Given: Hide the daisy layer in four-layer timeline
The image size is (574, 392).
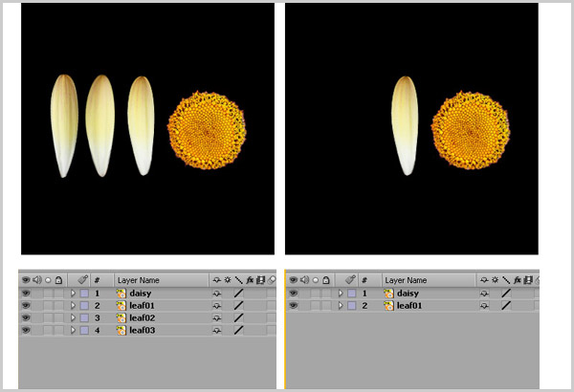Looking at the screenshot, I should point(26,294).
